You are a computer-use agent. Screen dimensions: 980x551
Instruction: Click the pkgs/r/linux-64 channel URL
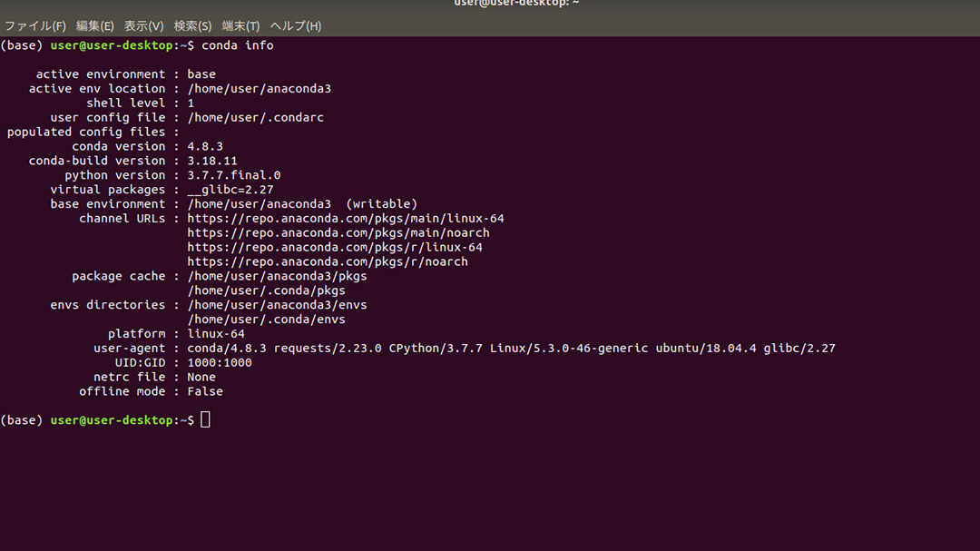pyautogui.click(x=335, y=247)
